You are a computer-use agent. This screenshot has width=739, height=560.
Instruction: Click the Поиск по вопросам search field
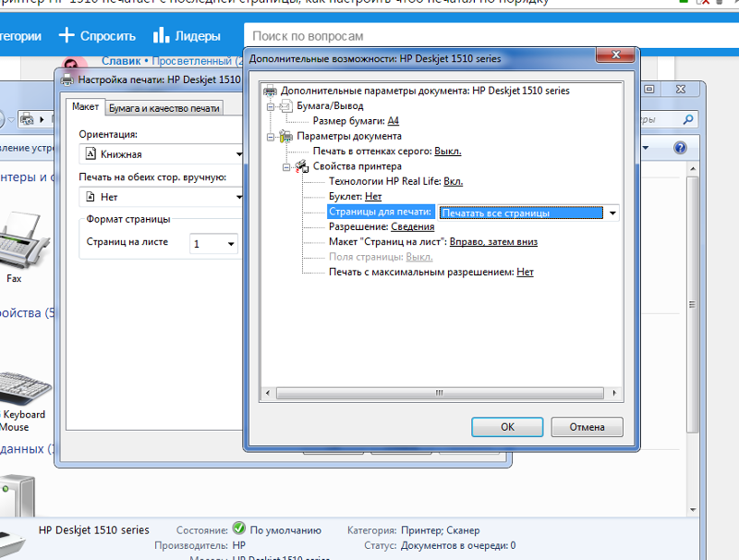[491, 36]
